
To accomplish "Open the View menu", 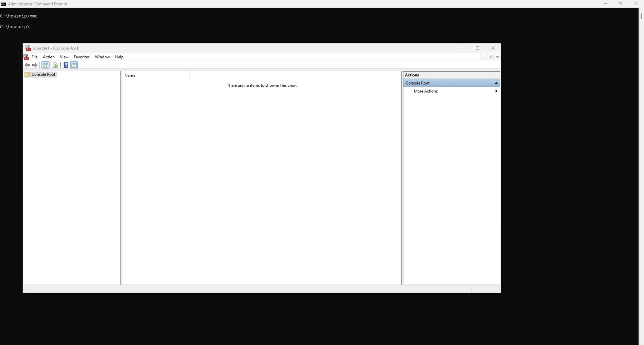I will tap(64, 57).
